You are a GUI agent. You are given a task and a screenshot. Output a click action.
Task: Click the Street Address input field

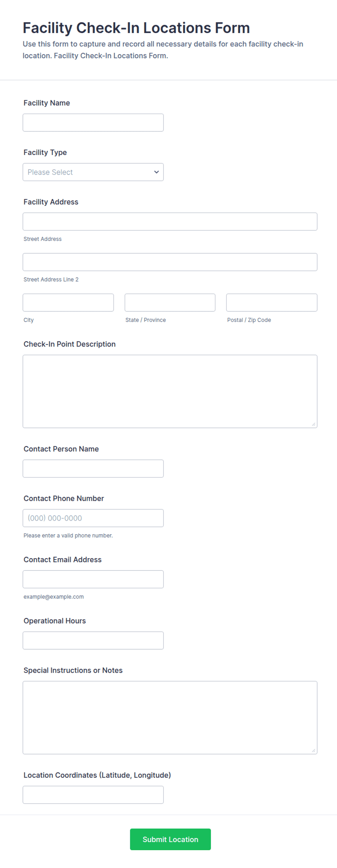click(x=170, y=221)
